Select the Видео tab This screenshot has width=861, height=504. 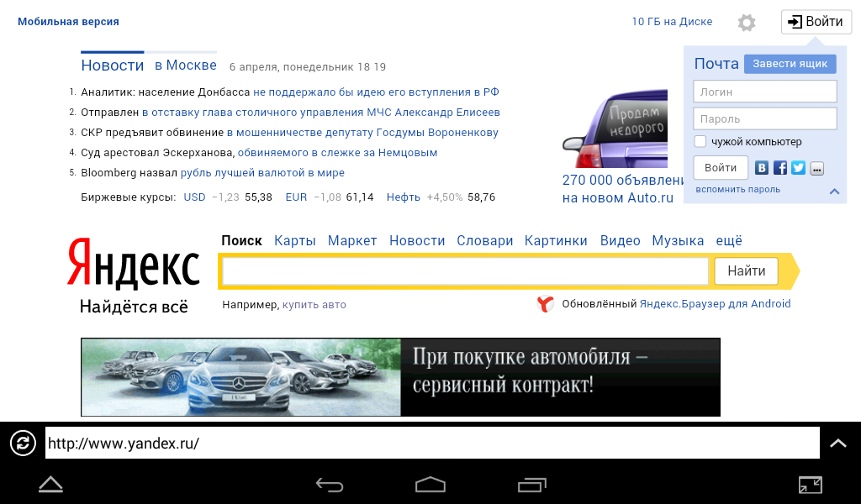(x=620, y=241)
